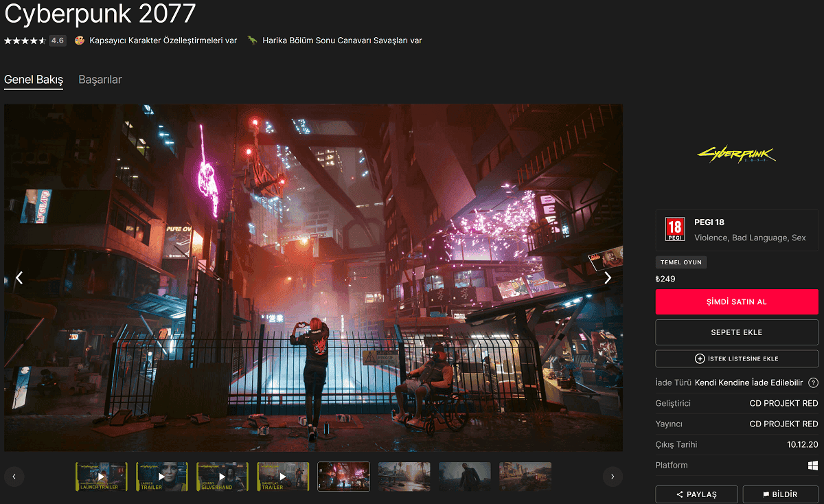
Task: Click the share icon on the PAYLAŞ button
Action: [x=680, y=494]
